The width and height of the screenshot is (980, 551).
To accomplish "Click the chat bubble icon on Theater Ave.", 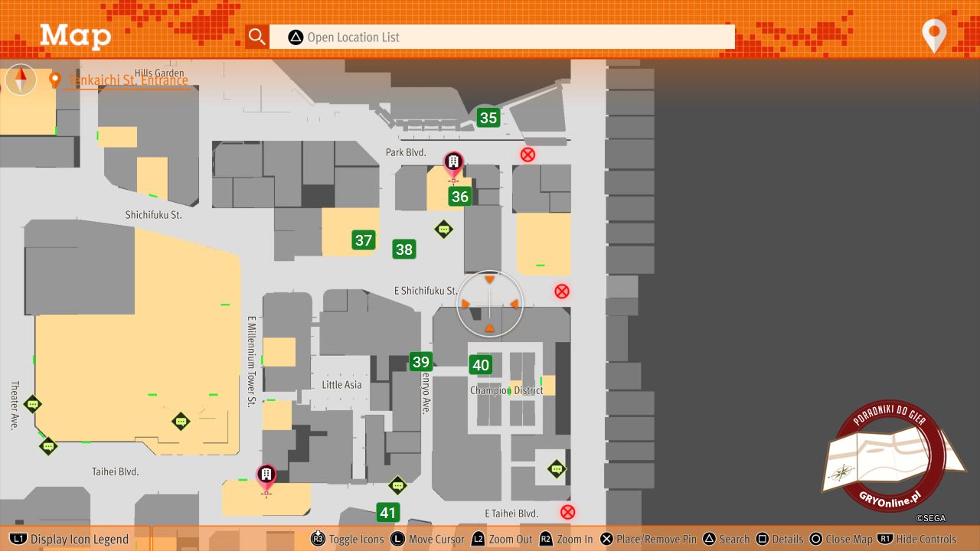I will [32, 404].
